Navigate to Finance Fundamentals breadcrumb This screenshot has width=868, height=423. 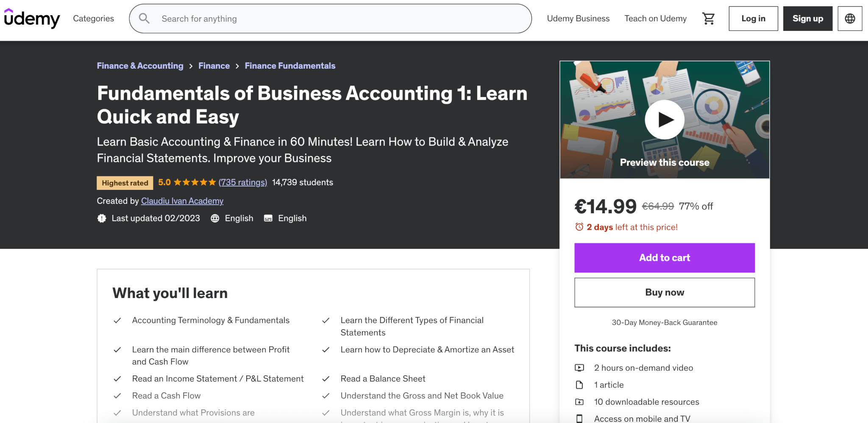click(x=290, y=66)
